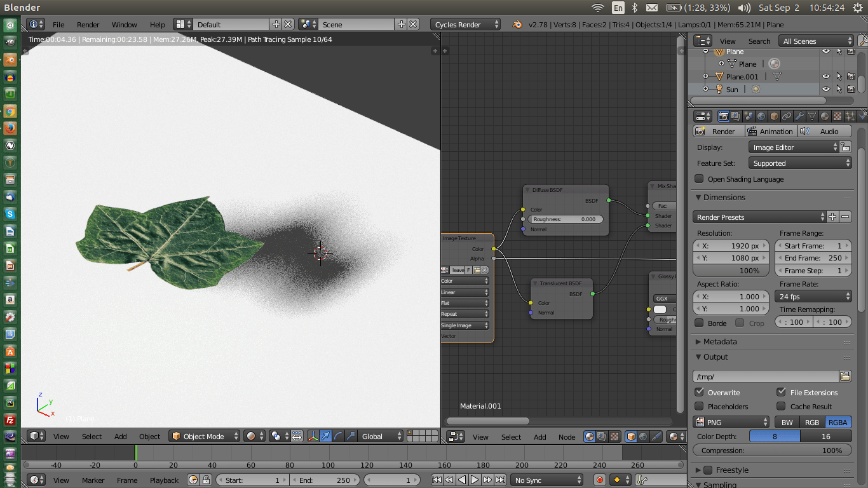This screenshot has width=868, height=488.
Task: Open the Modifiers properties tab wrench icon
Action: click(x=800, y=116)
